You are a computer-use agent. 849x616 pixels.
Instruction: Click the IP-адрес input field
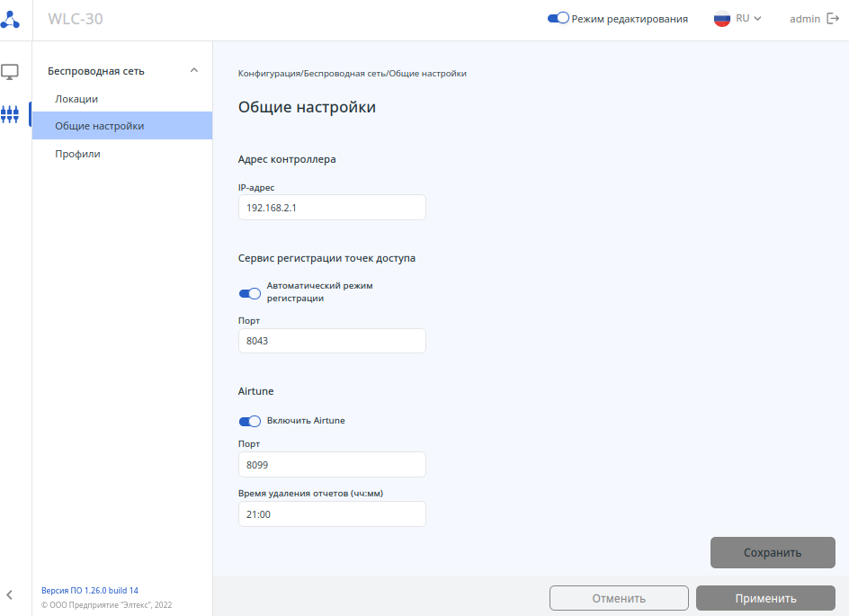coord(332,208)
